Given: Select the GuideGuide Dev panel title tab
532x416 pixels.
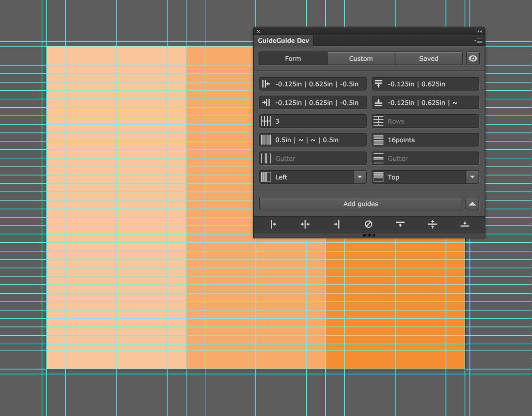Looking at the screenshot, I should (284, 41).
